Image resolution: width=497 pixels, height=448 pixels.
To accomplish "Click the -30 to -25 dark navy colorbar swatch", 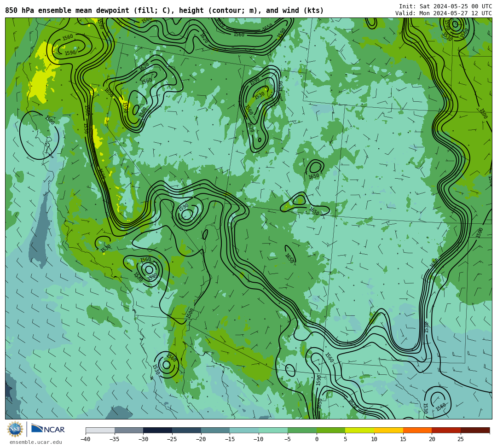I will [x=158, y=430].
